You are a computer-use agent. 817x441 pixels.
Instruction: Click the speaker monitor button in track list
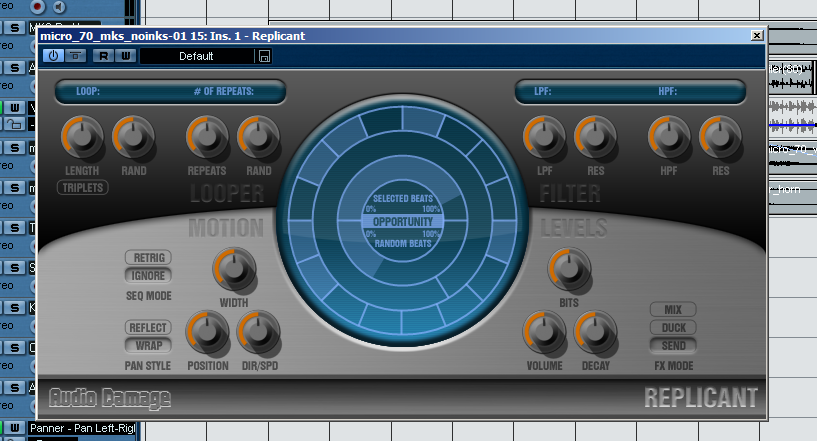[59, 7]
